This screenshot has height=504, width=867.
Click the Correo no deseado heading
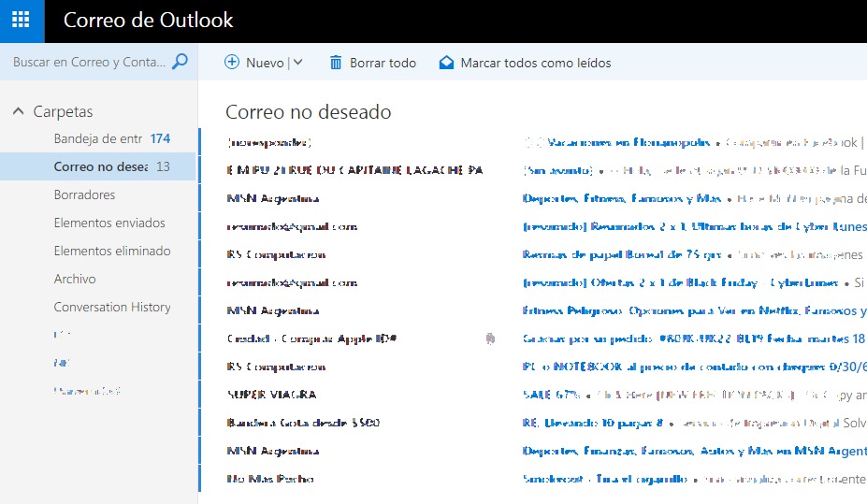tap(308, 112)
